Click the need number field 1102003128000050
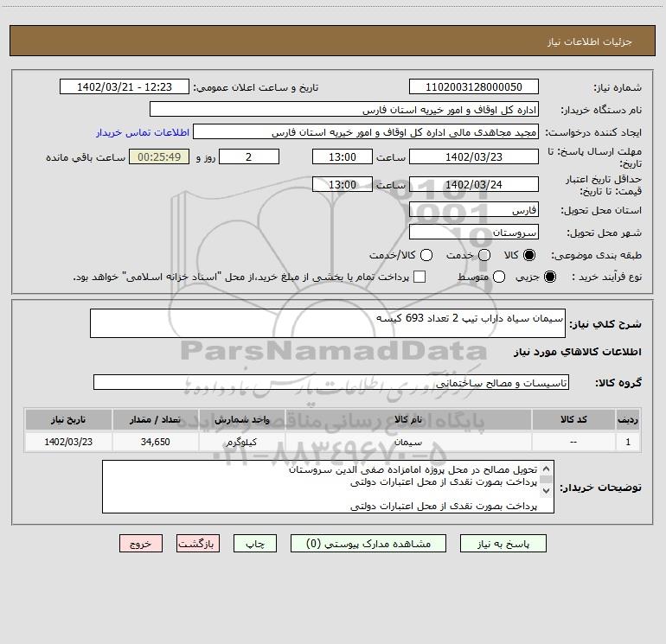The height and width of the screenshot is (644, 666). [x=474, y=86]
